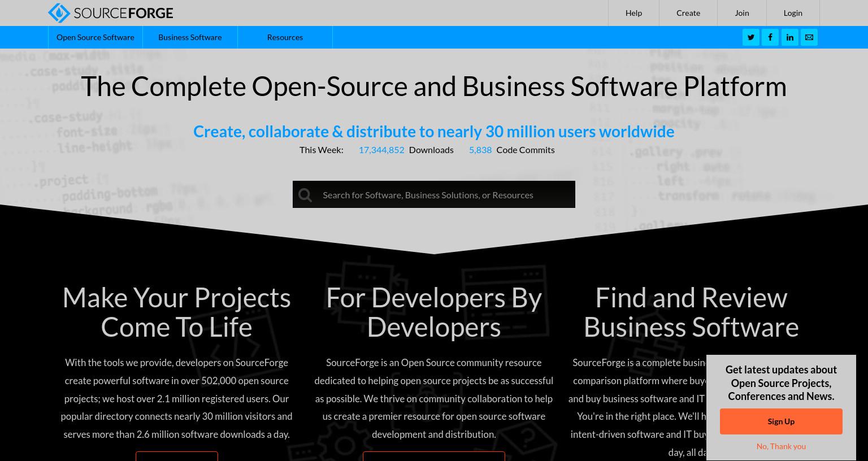Viewport: 868px width, 461px height.
Task: Dismiss popup with No, Thank you
Action: tap(781, 446)
